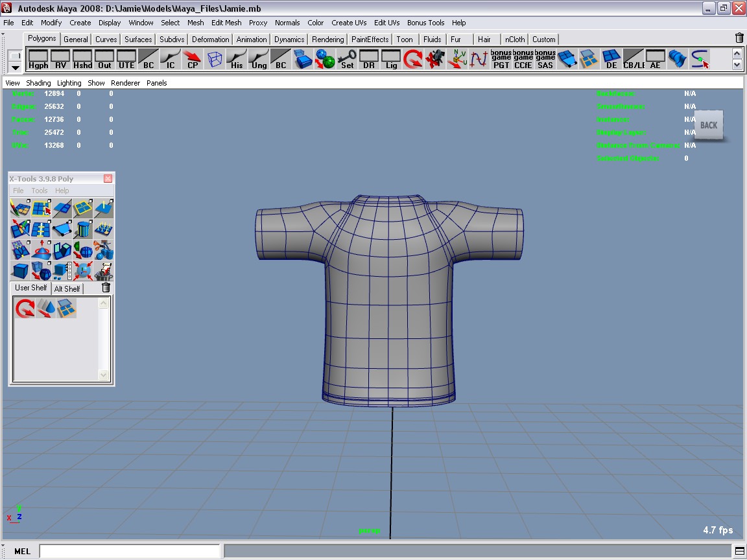Click the DR shelf button
This screenshot has width=747, height=560.
pos(369,60)
